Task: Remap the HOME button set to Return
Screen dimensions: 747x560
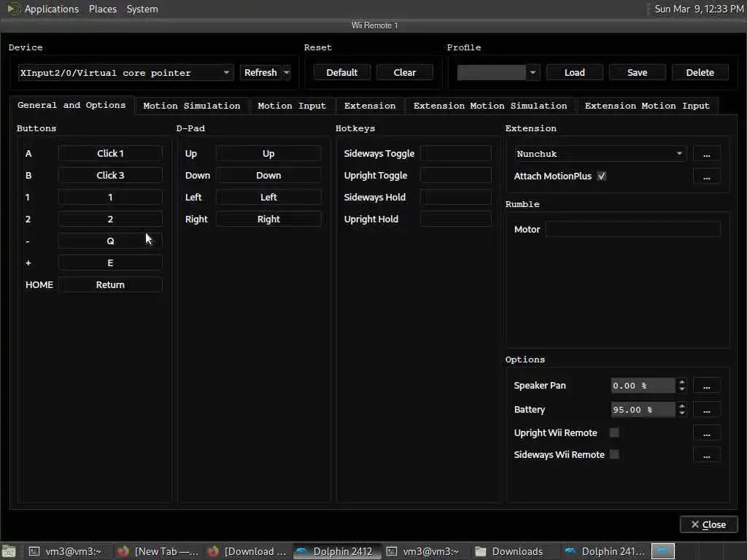Action: [x=110, y=285]
